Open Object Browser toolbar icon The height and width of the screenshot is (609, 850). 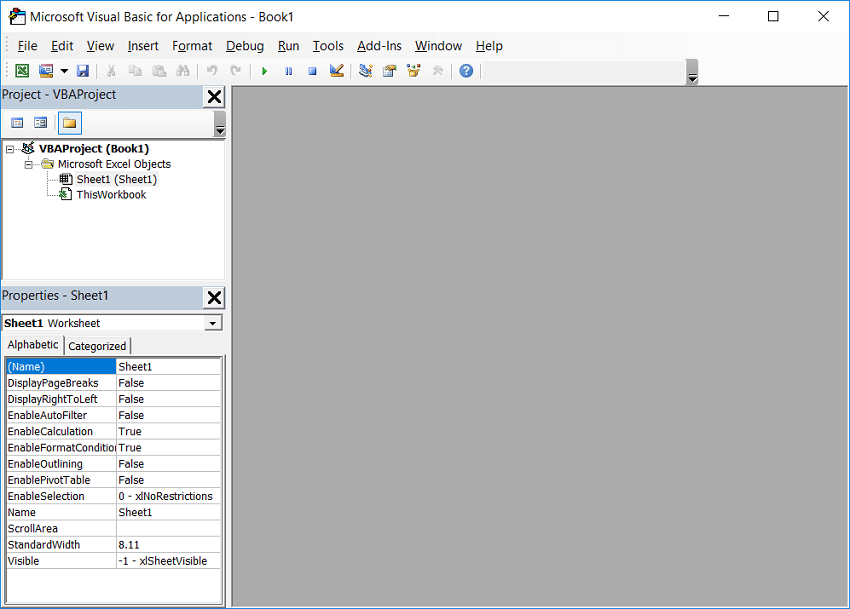(x=414, y=71)
